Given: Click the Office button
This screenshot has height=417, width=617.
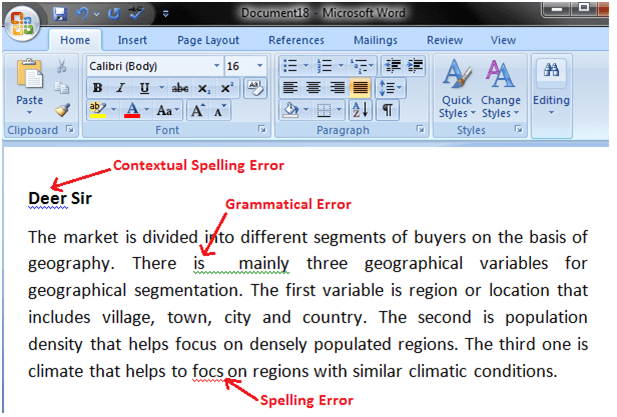Looking at the screenshot, I should [24, 21].
